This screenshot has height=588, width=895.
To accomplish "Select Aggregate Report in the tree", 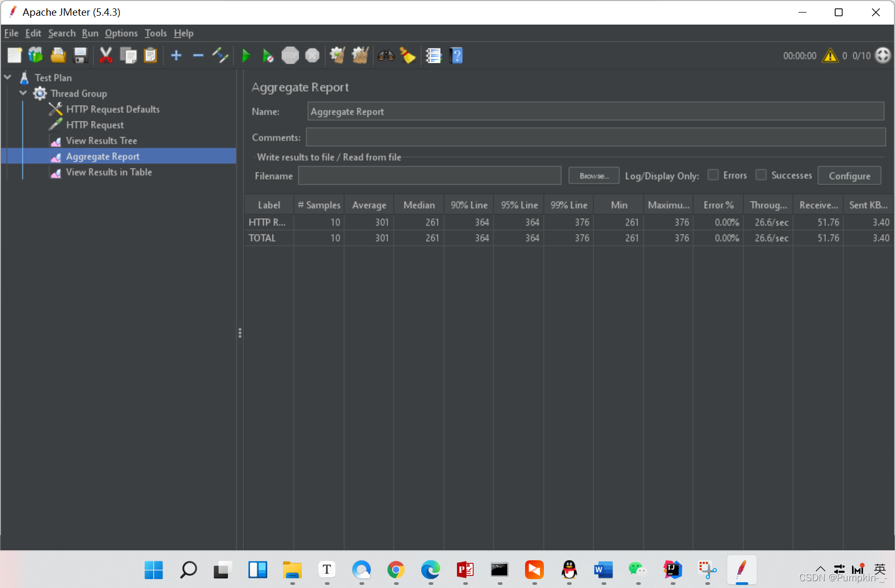I will (103, 156).
